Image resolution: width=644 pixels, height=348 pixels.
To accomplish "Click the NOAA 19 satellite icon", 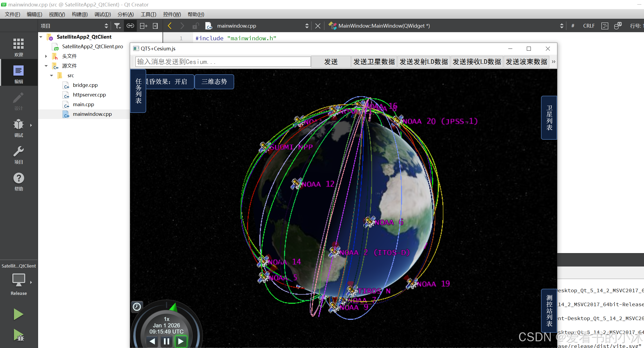I will pyautogui.click(x=412, y=283).
